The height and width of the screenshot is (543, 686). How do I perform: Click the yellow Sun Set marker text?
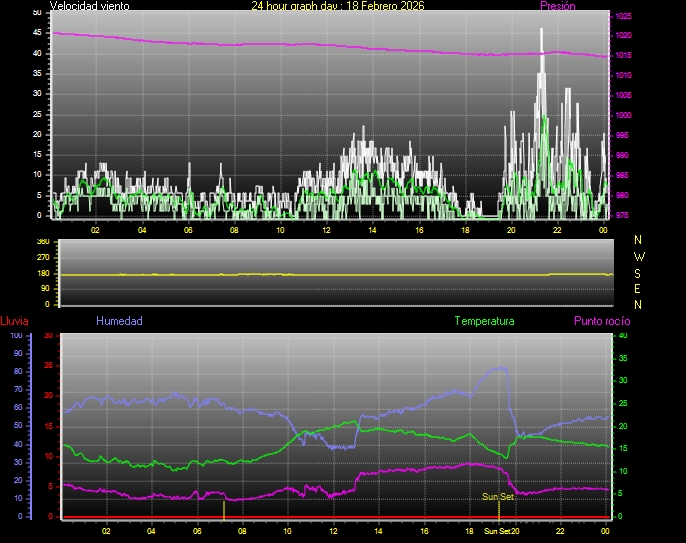click(498, 496)
